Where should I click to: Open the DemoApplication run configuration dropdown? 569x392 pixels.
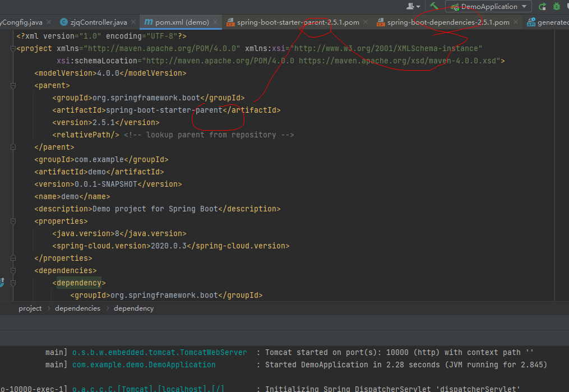coord(488,7)
